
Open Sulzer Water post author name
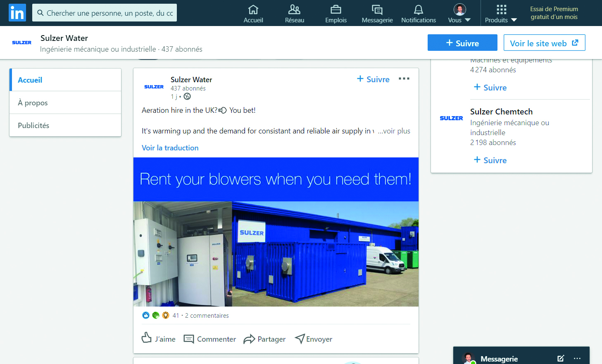191,79
